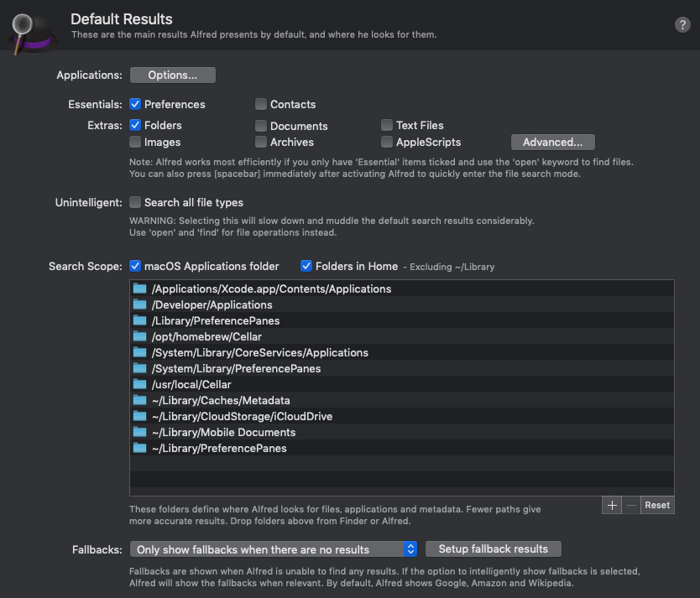
Task: Select ~/Library/CloudStorage/iCloudDrive path
Action: [243, 417]
